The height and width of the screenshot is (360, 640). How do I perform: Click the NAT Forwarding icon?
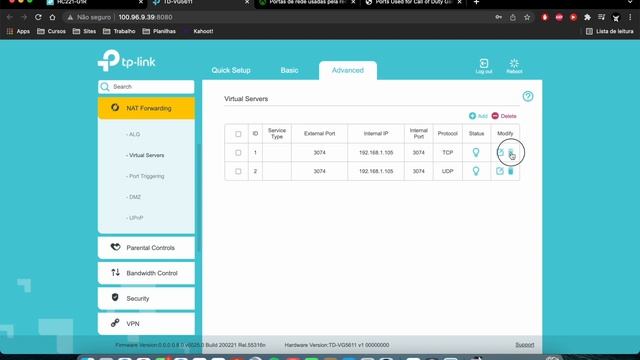[115, 107]
